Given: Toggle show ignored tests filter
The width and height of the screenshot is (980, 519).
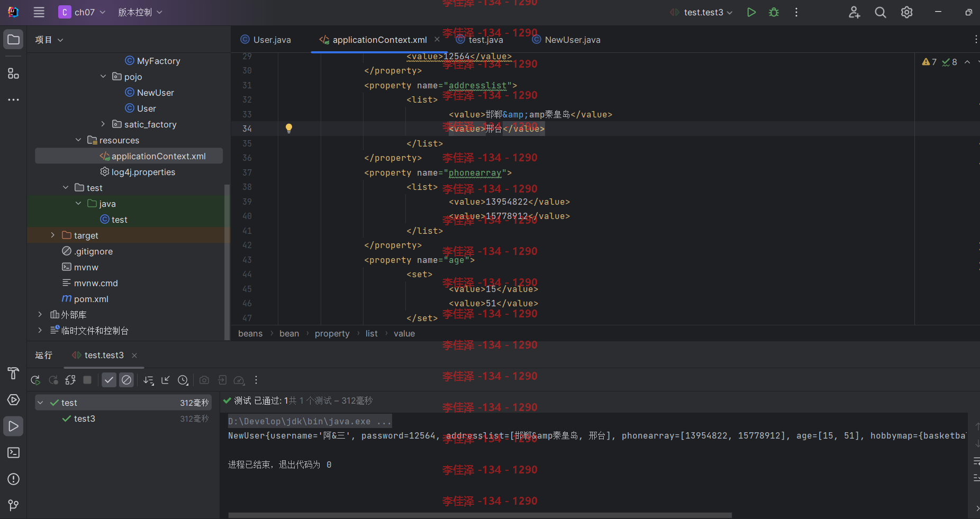Looking at the screenshot, I should 126,380.
